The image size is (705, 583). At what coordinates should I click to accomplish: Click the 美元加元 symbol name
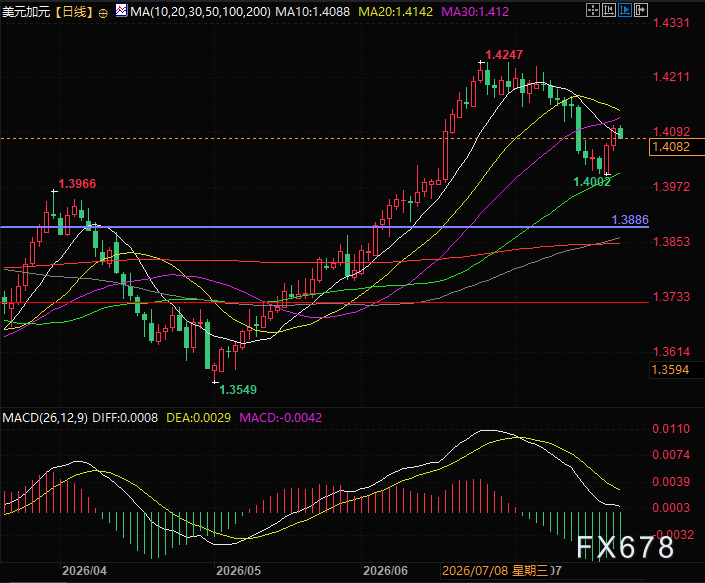[x=27, y=12]
